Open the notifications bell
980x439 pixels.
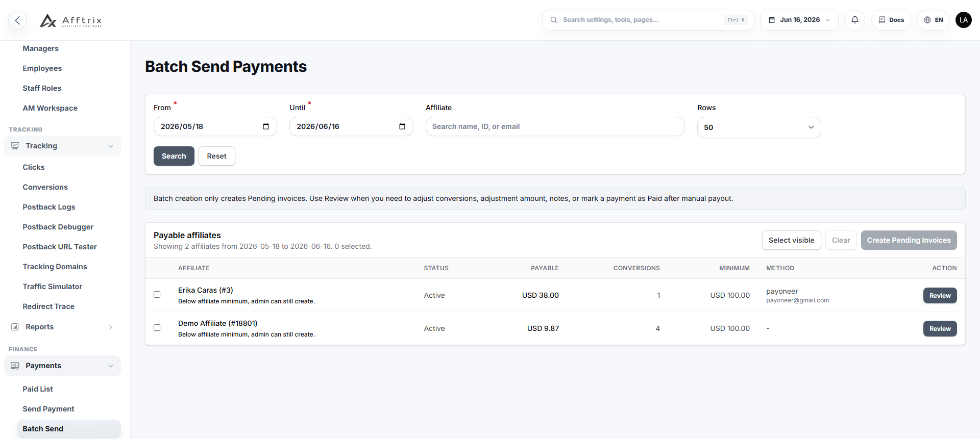tap(854, 20)
